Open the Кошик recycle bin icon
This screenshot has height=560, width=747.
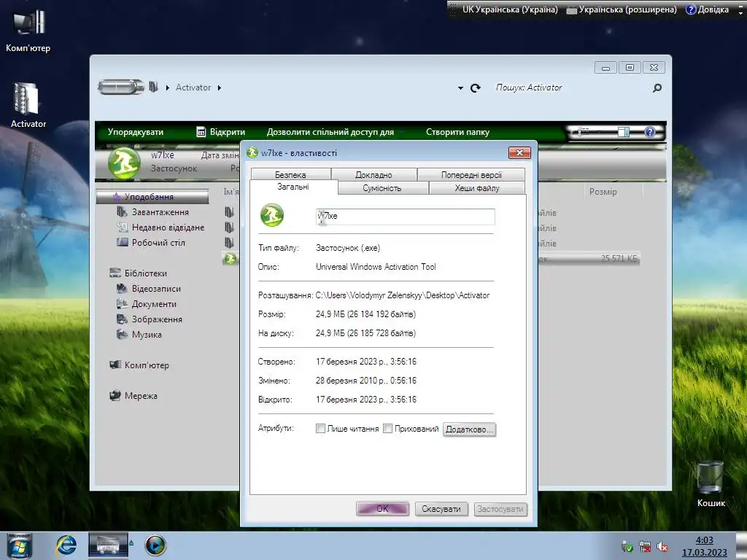coord(711,483)
